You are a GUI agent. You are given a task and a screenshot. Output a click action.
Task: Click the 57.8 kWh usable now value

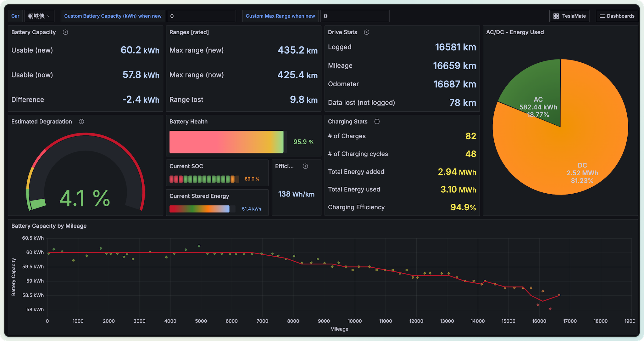point(141,75)
